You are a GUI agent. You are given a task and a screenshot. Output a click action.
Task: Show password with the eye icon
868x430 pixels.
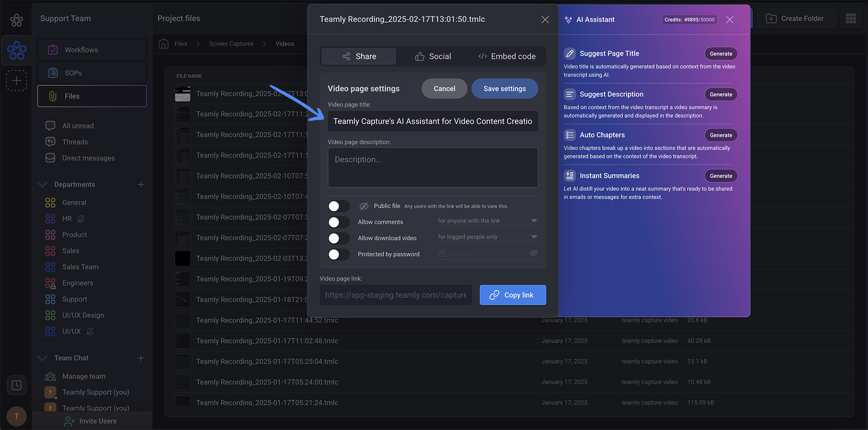[x=534, y=253]
